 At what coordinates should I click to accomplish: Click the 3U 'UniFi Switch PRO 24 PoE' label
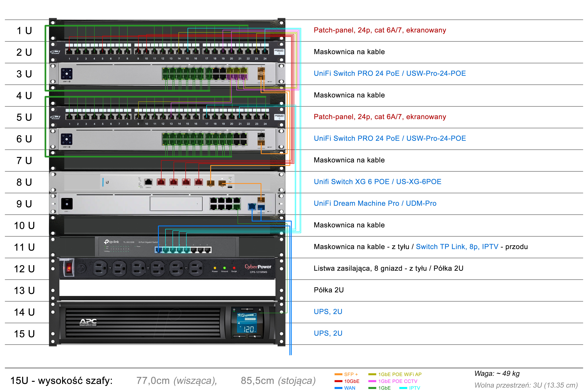(390, 73)
